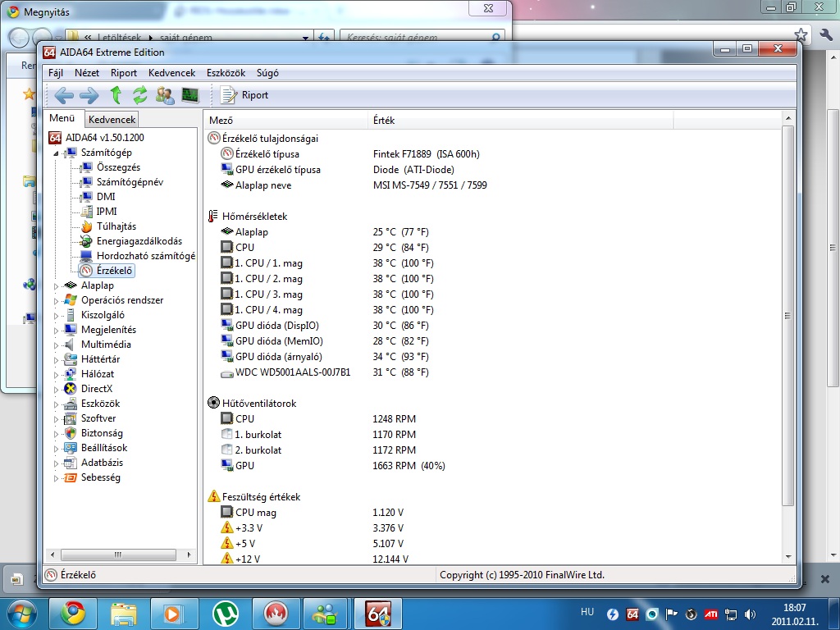This screenshot has width=840, height=630.
Task: Open the sensor graph monitor toolbar icon
Action: (190, 95)
